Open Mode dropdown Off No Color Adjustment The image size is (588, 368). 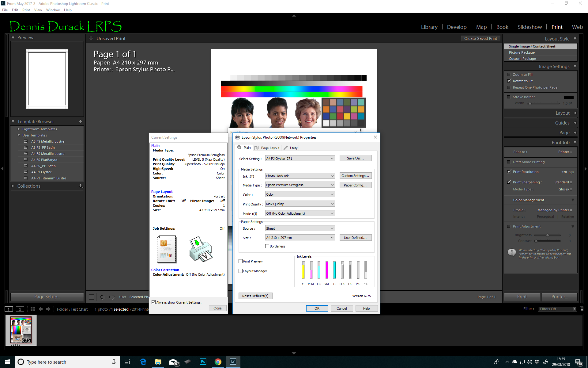tap(300, 213)
